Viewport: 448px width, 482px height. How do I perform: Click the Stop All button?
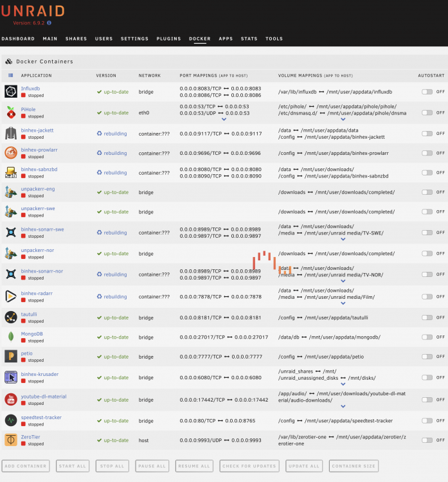tap(112, 466)
